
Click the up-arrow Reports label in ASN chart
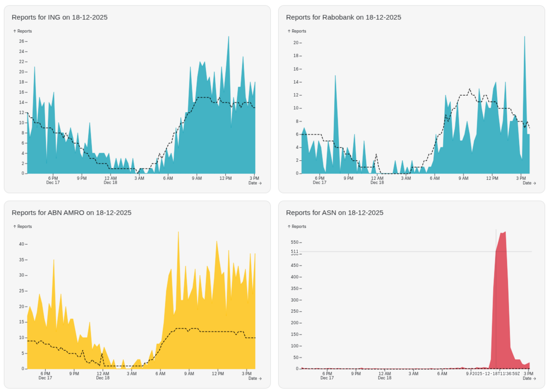pyautogui.click(x=297, y=227)
